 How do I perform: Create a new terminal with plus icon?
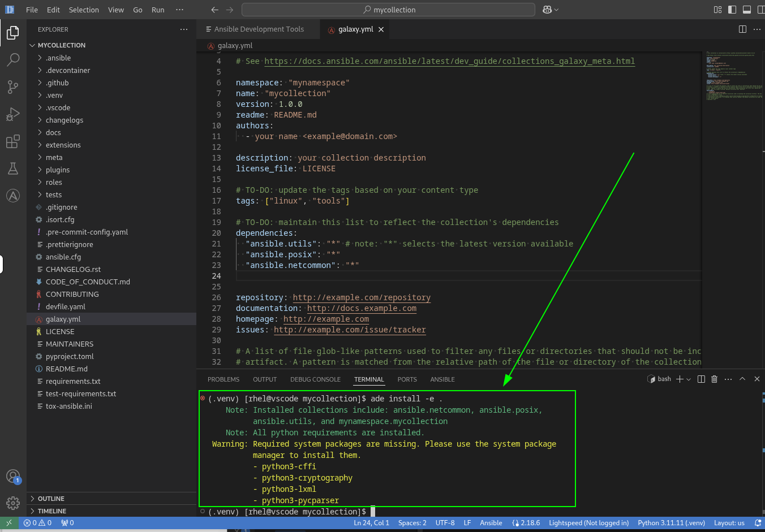tap(680, 379)
